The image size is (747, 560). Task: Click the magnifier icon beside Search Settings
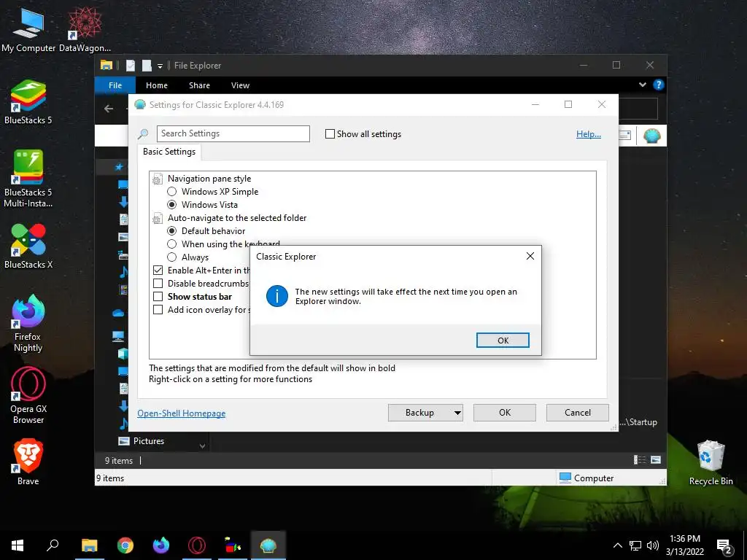[x=143, y=134]
